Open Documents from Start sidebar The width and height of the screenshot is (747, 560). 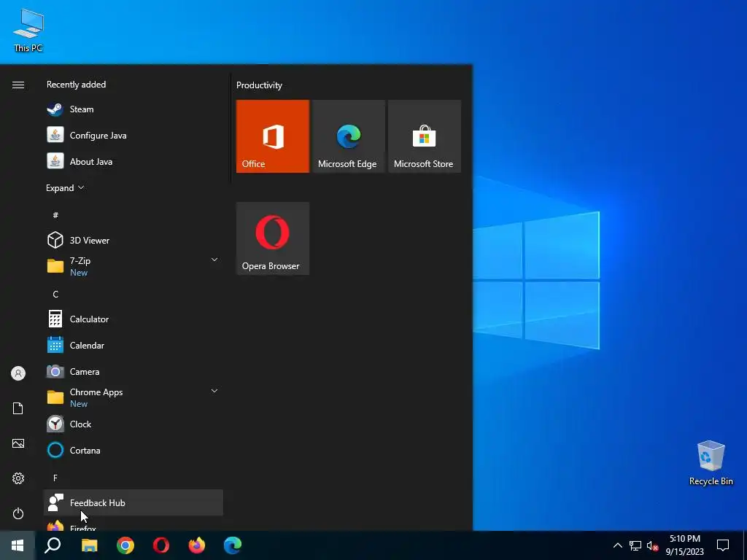18,408
